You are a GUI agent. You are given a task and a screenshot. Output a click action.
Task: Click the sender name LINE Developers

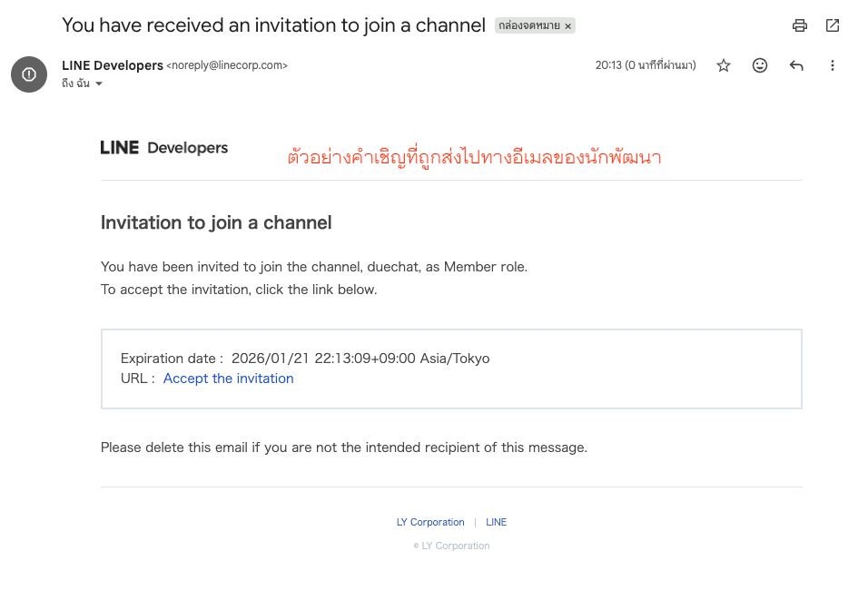coord(113,65)
